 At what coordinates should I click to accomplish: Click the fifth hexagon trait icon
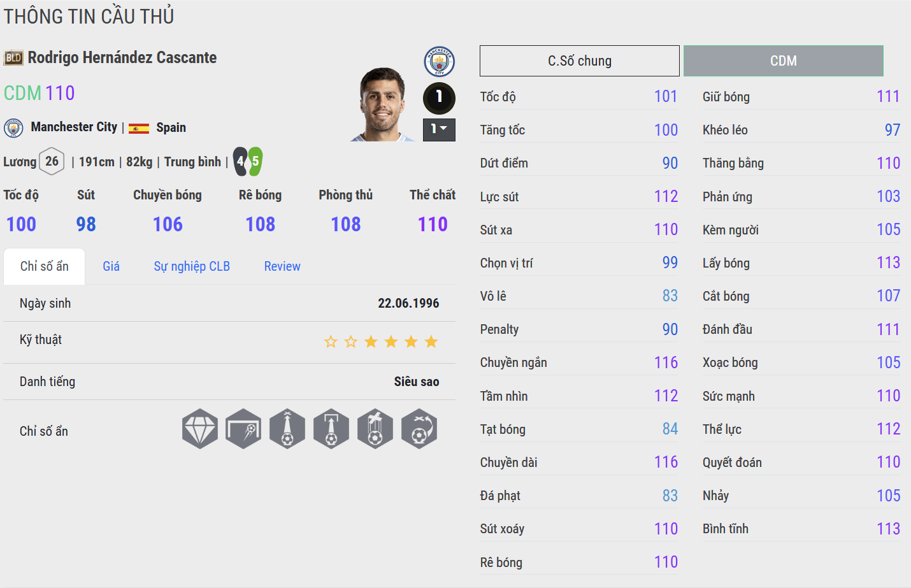375,429
